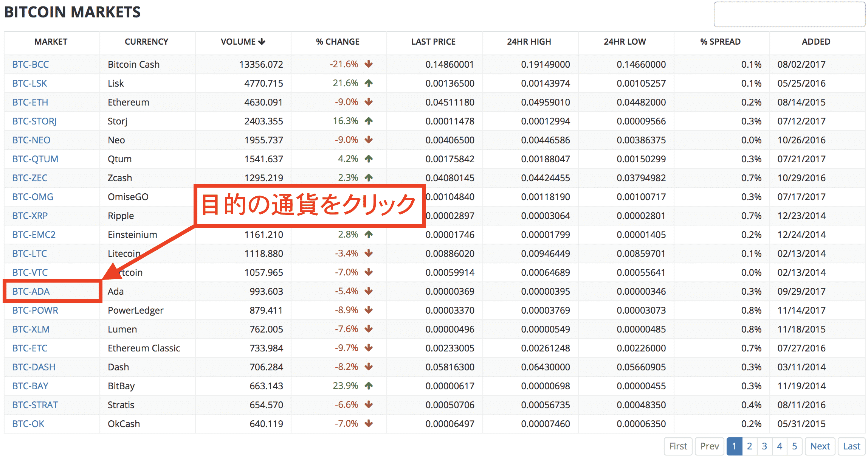Click down arrow icon in Ada row
Image resolution: width=868 pixels, height=457 pixels.
tap(369, 291)
